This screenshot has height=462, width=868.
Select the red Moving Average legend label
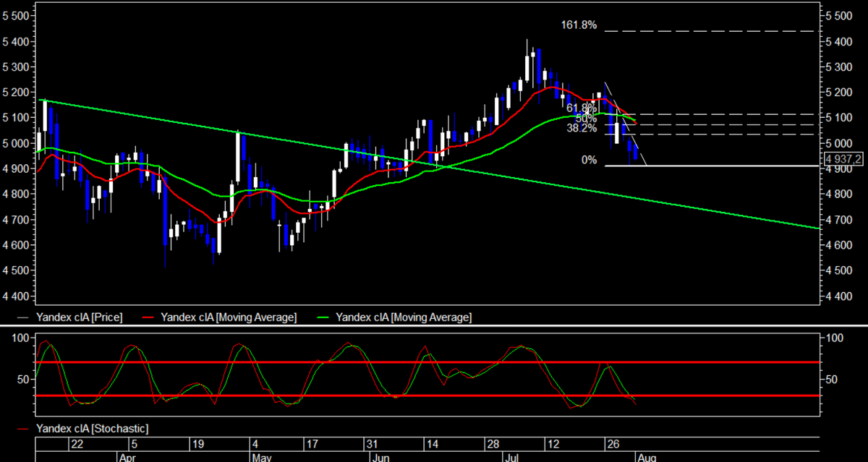pyautogui.click(x=228, y=317)
